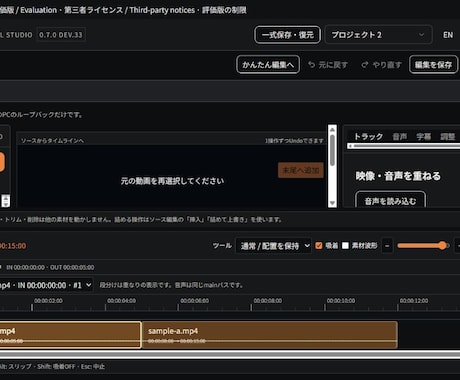
Task: Click the tab strip horizontal scrollbar under トラック
Action: tap(403, 146)
